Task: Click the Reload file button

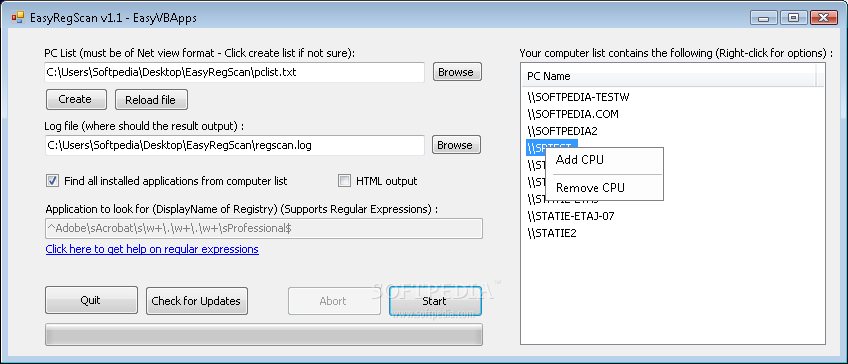Action: click(151, 100)
